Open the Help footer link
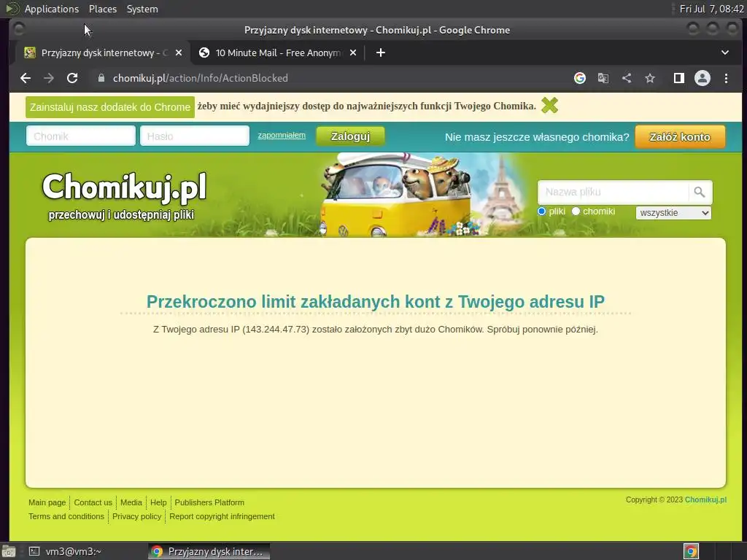The image size is (747, 560). coord(158,502)
